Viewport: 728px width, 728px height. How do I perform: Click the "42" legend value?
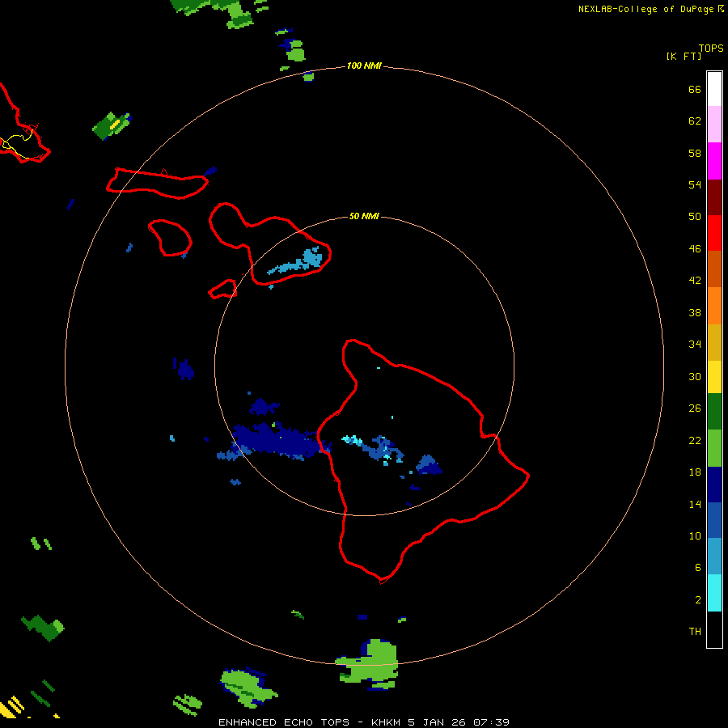point(695,280)
